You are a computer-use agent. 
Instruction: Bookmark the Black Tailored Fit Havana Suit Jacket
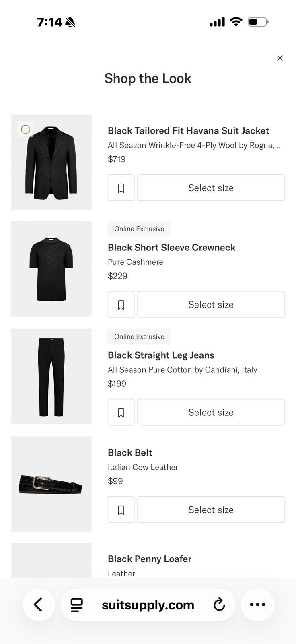(121, 188)
